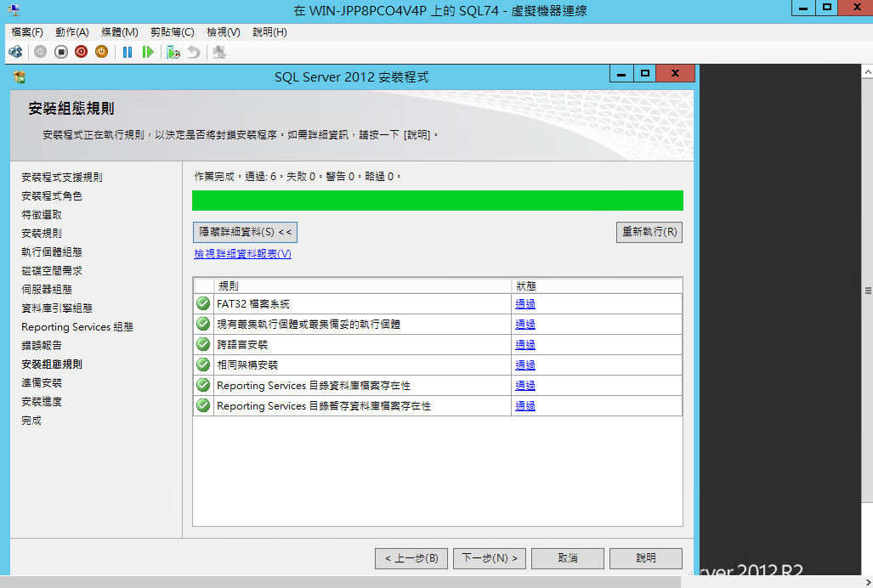Viewport: 873px width, 588px height.
Task: Select 安裝程式支援規則 in the step list
Action: [62, 178]
